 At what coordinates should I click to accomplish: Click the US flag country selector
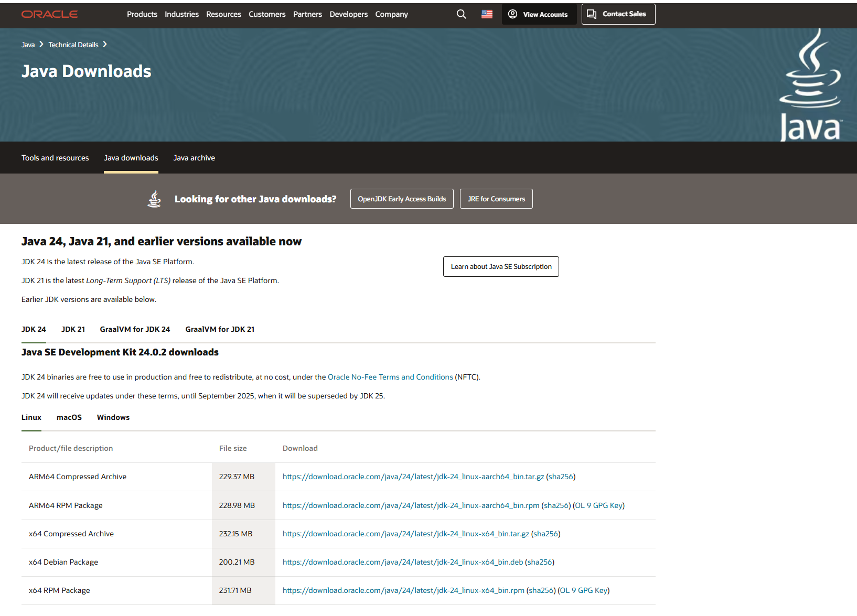[487, 14]
